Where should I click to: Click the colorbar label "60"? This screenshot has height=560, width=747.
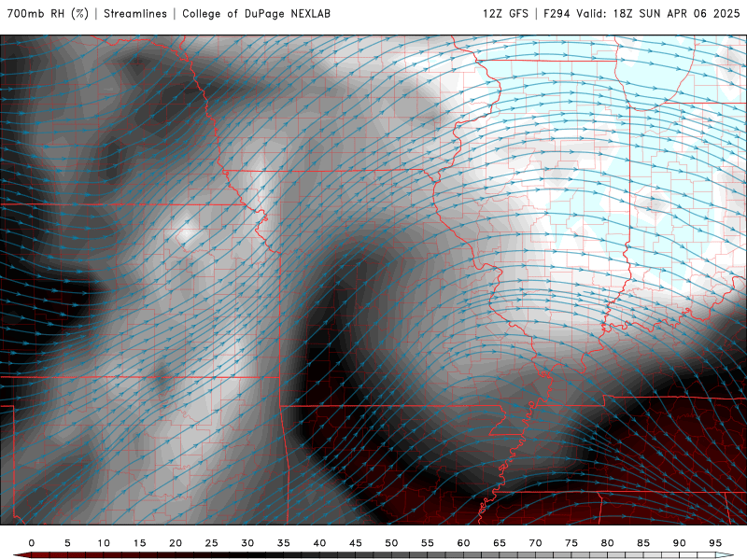pyautogui.click(x=463, y=543)
